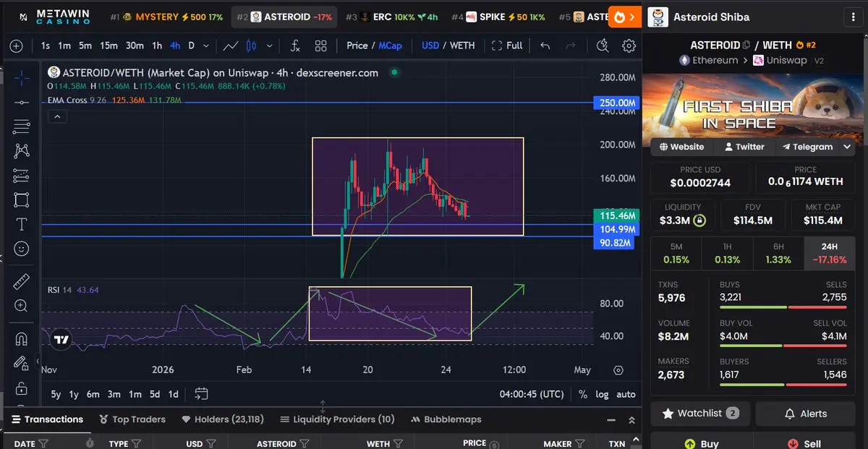
Task: Select the 24H performance tab
Action: (830, 253)
